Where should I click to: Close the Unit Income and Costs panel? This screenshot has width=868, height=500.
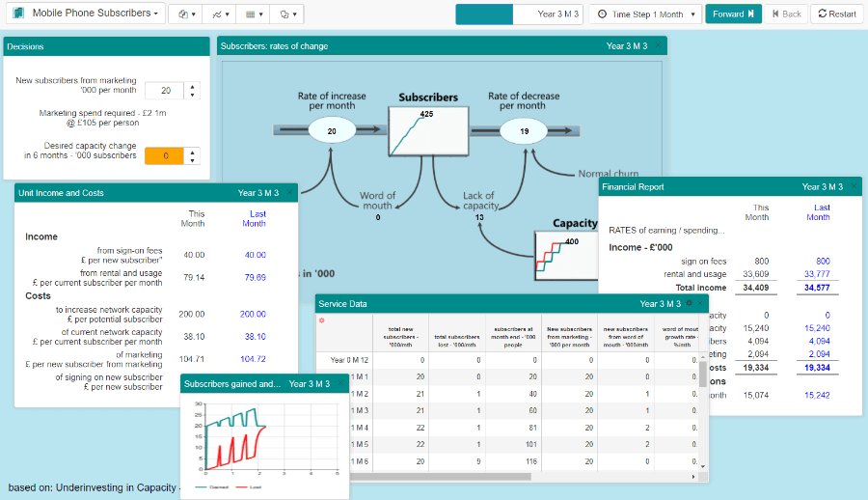tap(288, 193)
